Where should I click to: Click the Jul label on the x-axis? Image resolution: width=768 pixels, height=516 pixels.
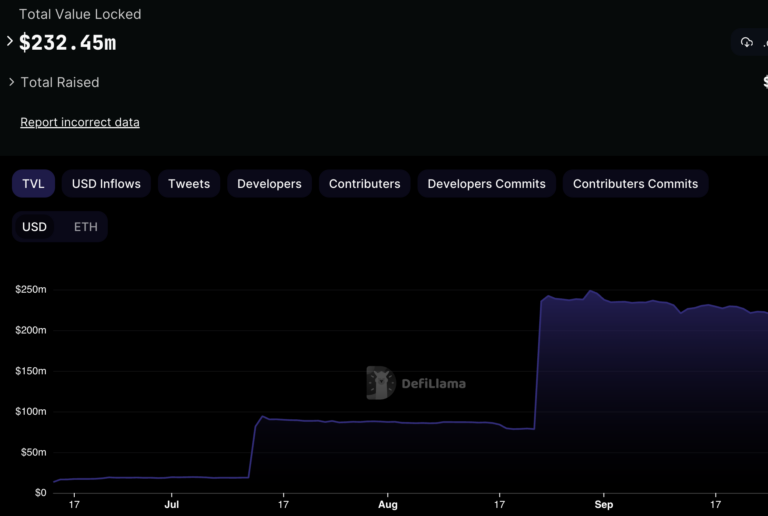[171, 506]
